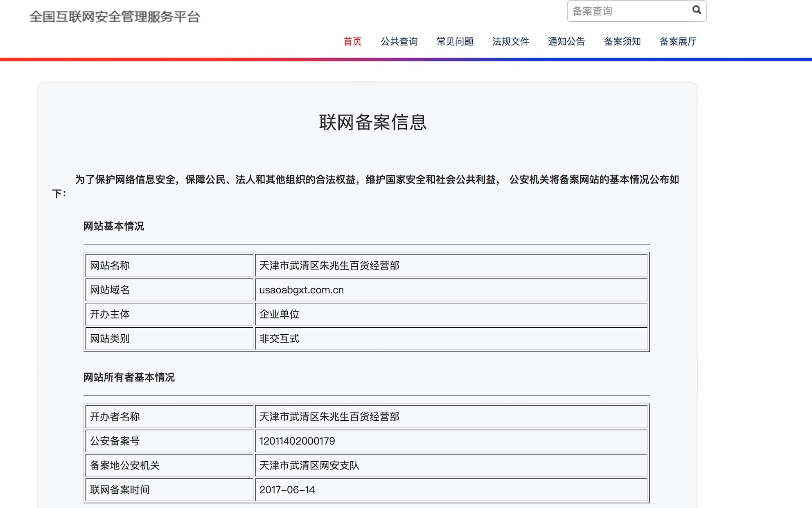This screenshot has width=812, height=508.
Task: Click the search magnifier icon
Action: click(x=696, y=10)
